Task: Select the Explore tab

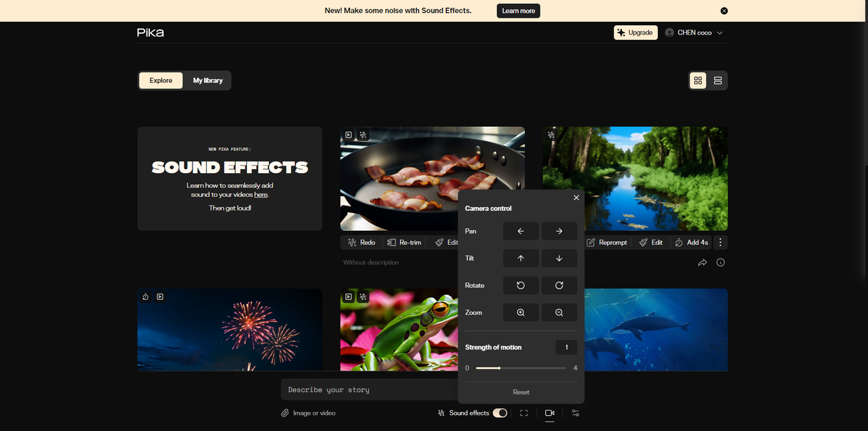Action: [161, 81]
